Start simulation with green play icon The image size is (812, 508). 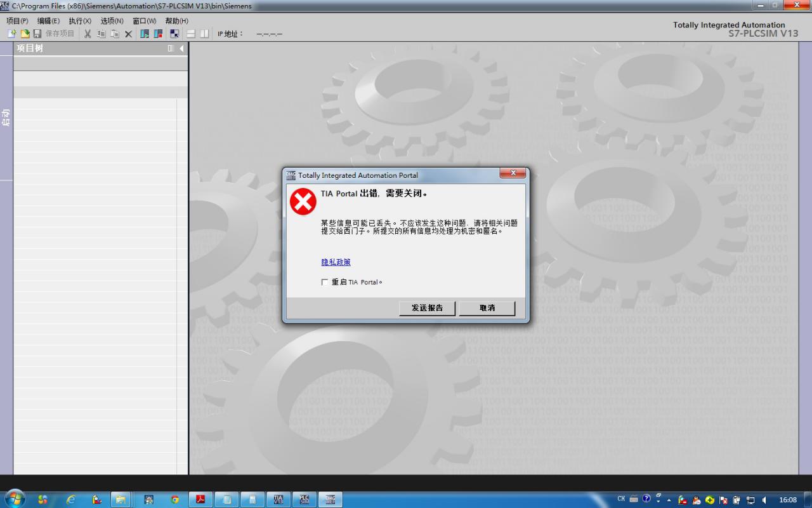145,34
